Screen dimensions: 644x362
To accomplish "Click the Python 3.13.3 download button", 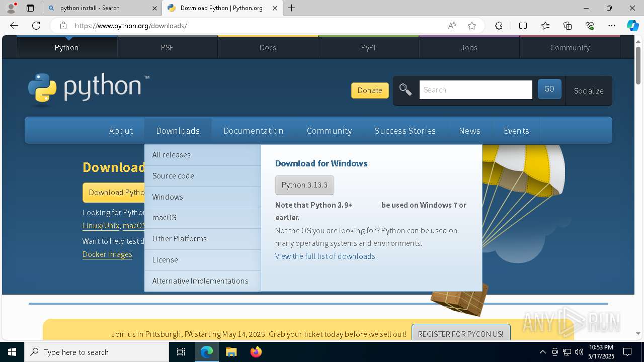I will [304, 185].
